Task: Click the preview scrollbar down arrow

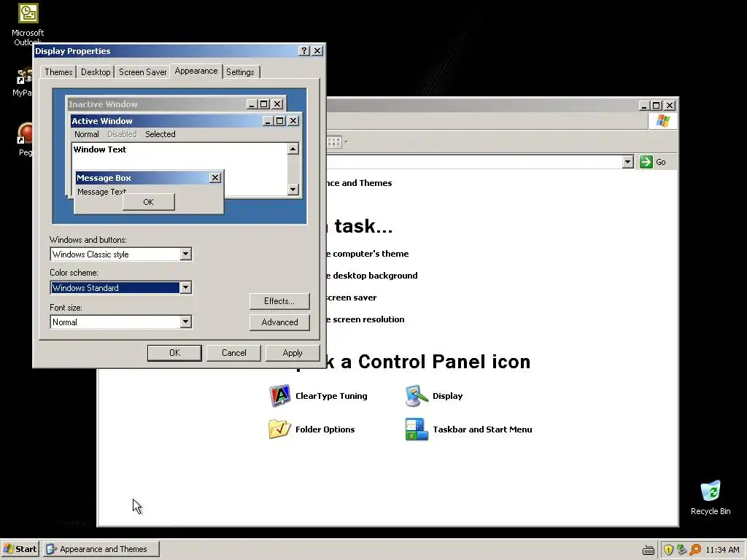Action: point(293,190)
